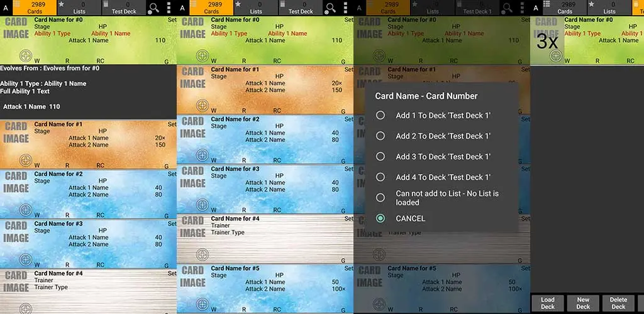Screen dimensions: 644x314
Task: Tap the search magnifier icon in first panel
Action: [x=153, y=8]
